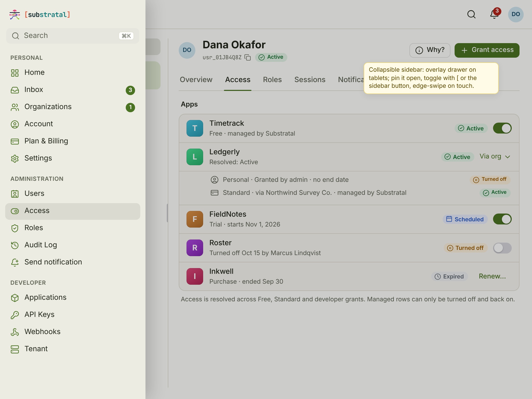The width and height of the screenshot is (532, 399).
Task: Click the Expired badge on Inkwell
Action: pyautogui.click(x=449, y=276)
